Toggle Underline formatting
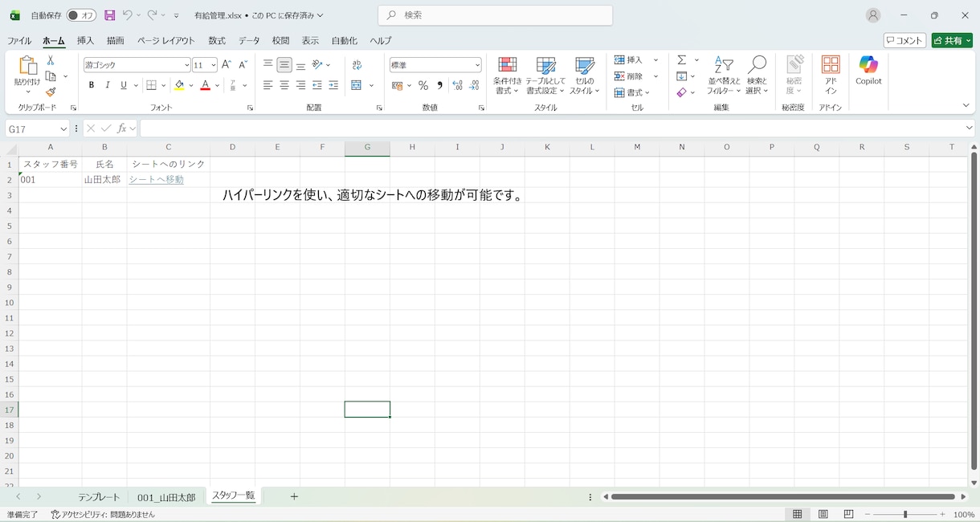Screen dimensions: 980x522 click(124, 85)
